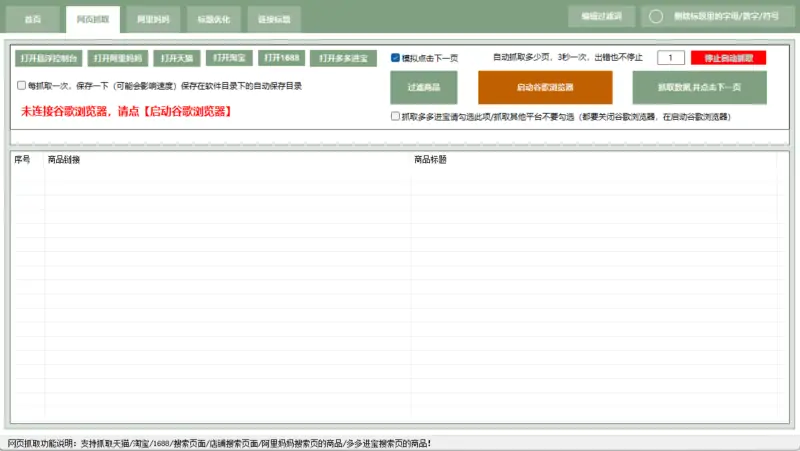Go to the 链接标题 tab

274,19
